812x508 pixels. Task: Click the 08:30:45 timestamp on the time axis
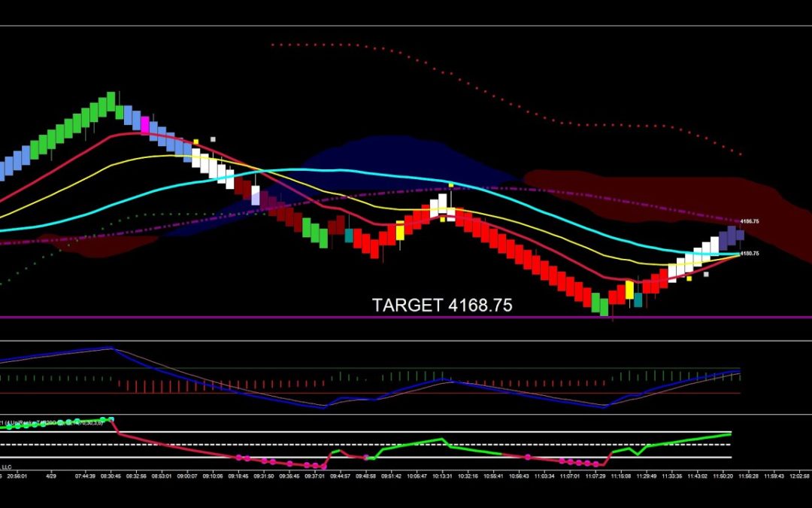point(111,475)
